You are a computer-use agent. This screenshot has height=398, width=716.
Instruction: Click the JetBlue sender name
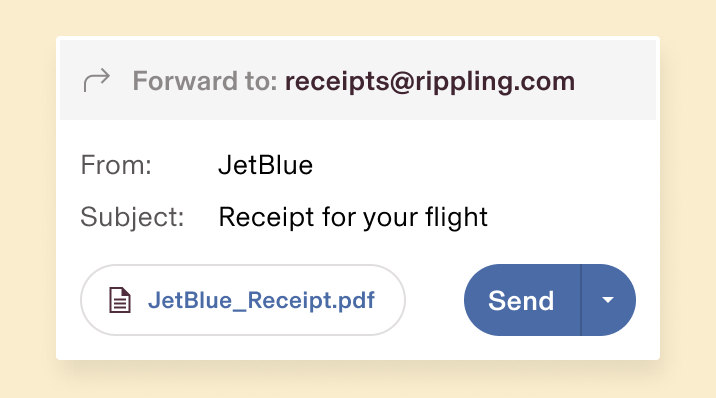pos(265,165)
